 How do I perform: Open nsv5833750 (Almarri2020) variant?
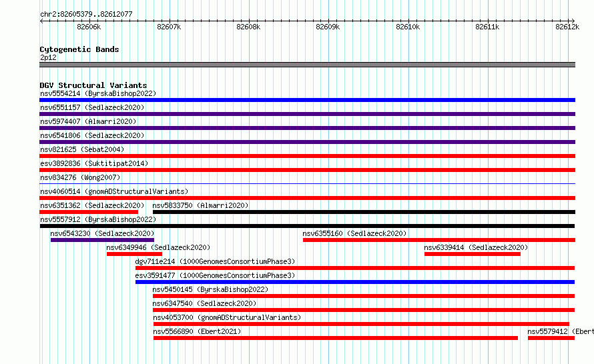[x=200, y=205]
